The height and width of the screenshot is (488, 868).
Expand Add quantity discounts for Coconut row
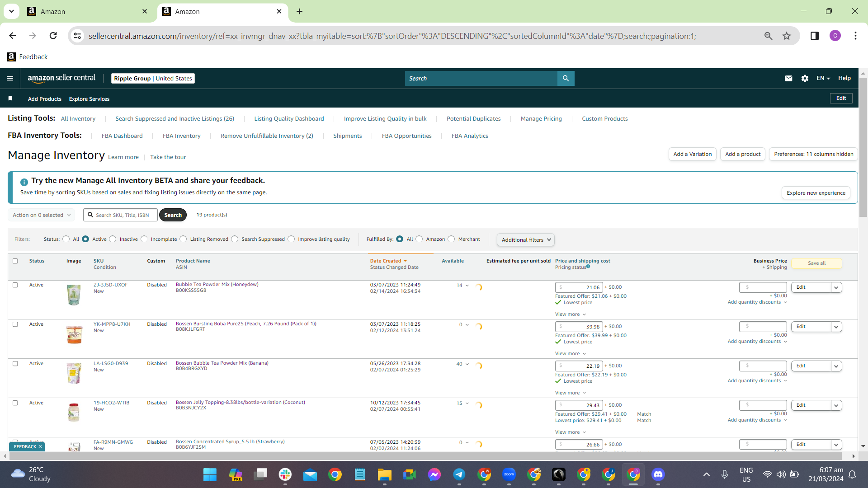757,420
